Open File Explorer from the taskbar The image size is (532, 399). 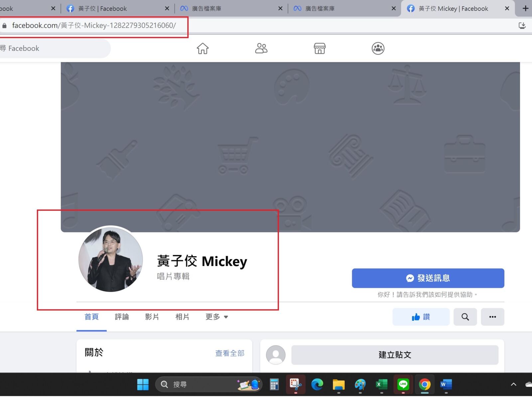[x=338, y=384]
